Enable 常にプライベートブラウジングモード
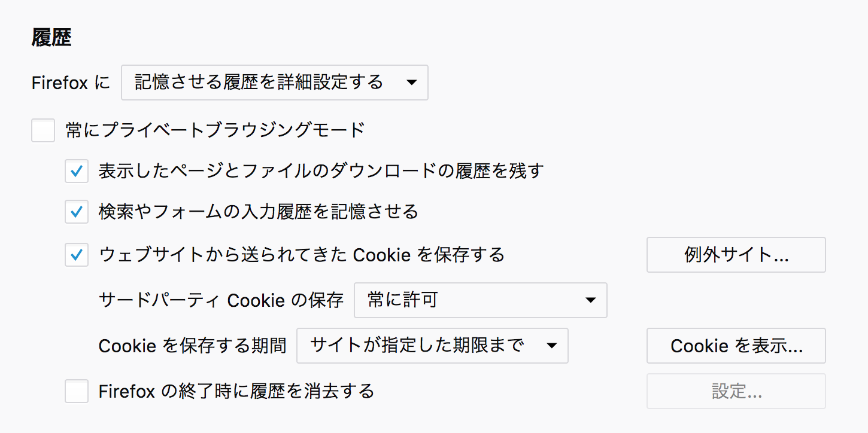 [x=43, y=130]
